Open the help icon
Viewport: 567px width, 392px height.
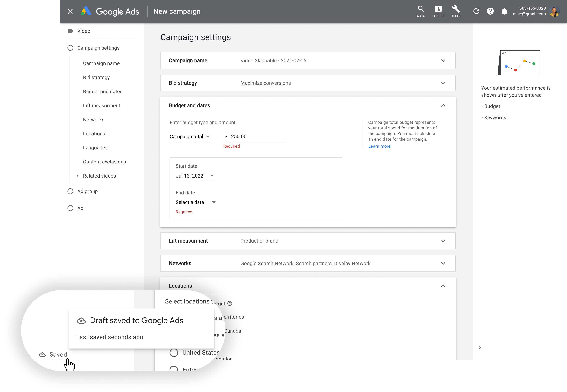pos(490,11)
